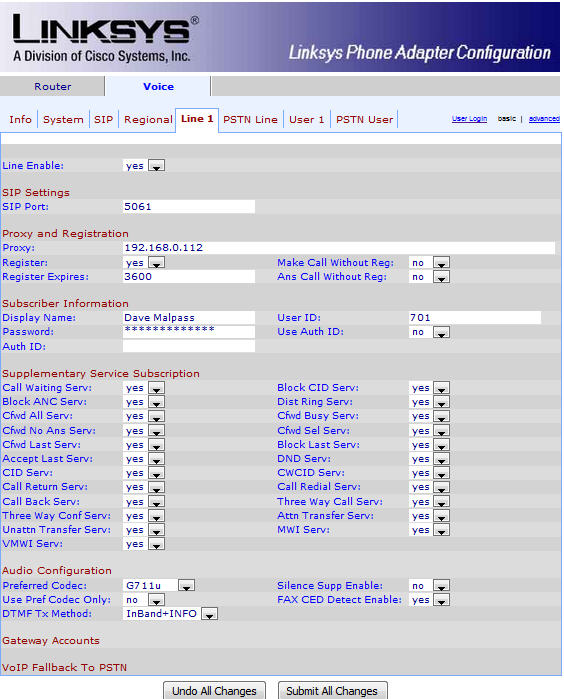Select the Line 1 tab
564x699 pixels.
[x=197, y=119]
